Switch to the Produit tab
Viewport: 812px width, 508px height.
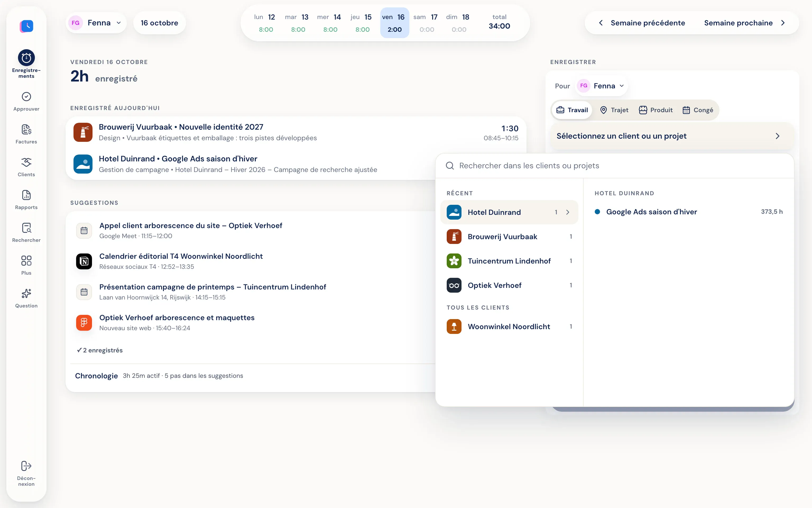tap(656, 110)
